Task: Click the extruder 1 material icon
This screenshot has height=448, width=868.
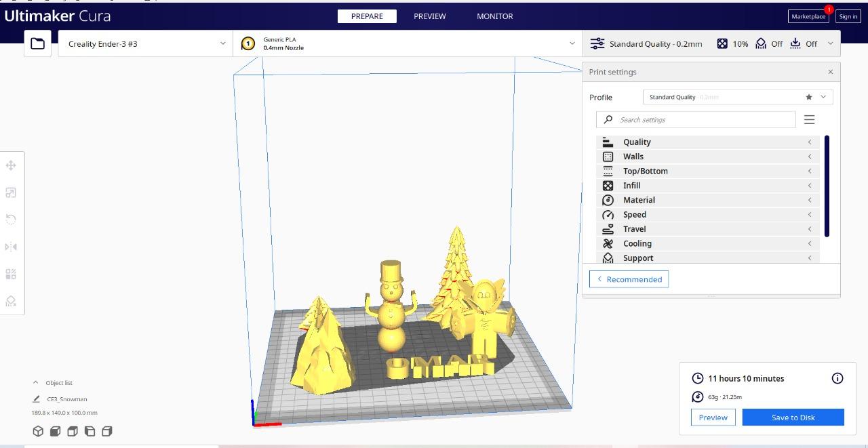Action: click(x=248, y=43)
